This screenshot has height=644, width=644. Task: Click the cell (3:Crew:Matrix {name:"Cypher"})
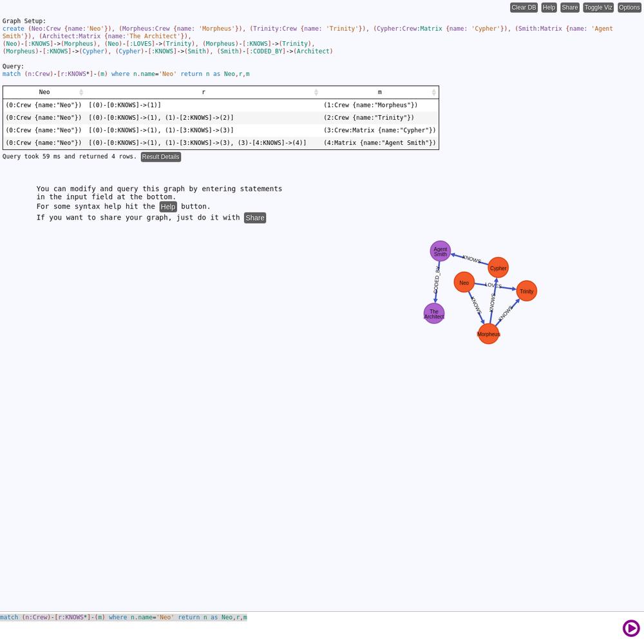coord(379,130)
